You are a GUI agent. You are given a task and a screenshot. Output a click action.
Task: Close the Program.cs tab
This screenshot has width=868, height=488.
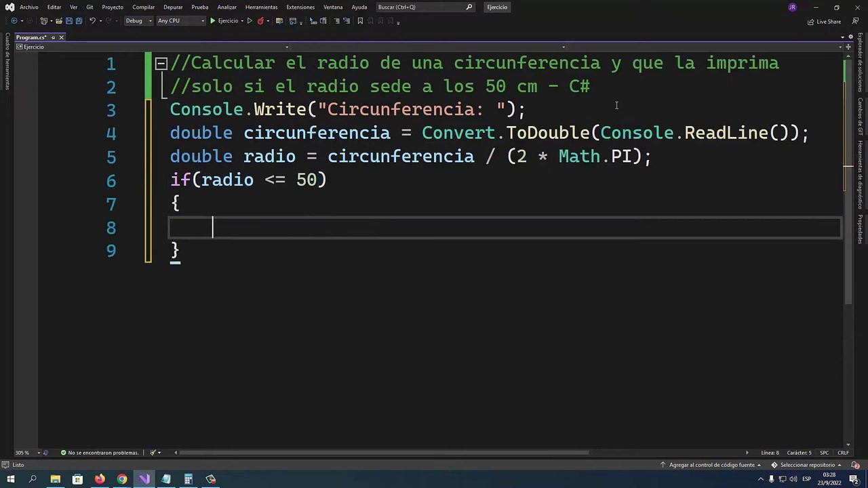point(61,37)
